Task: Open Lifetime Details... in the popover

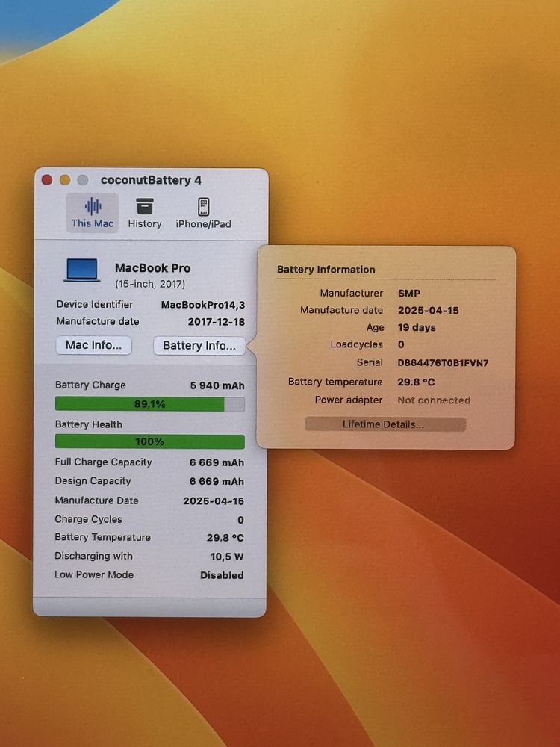Action: 385,424
